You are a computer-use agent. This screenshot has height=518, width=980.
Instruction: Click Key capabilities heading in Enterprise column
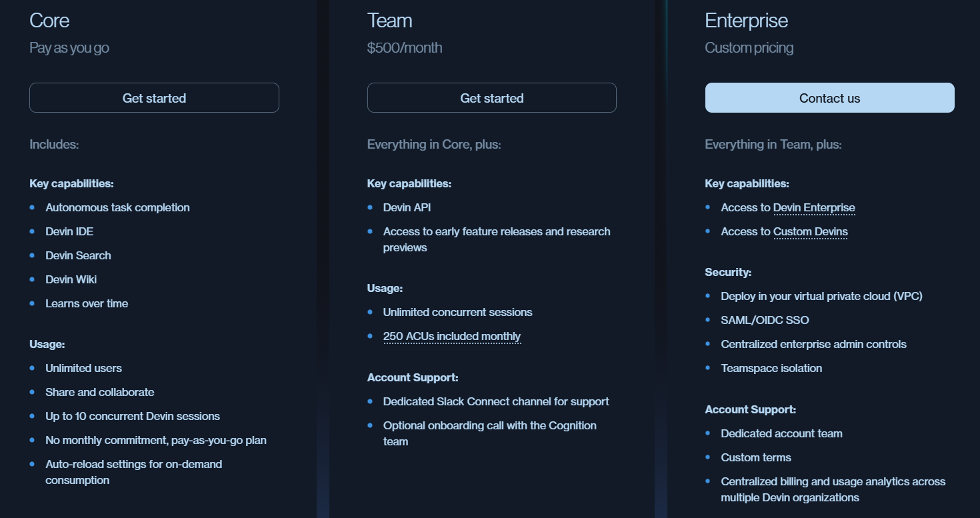[x=747, y=183]
